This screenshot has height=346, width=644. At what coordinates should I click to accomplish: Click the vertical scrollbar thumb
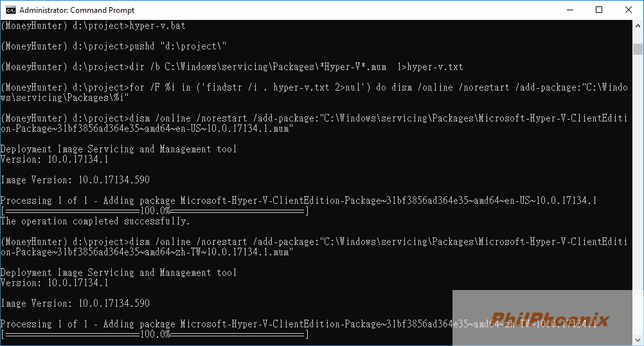pos(638,49)
